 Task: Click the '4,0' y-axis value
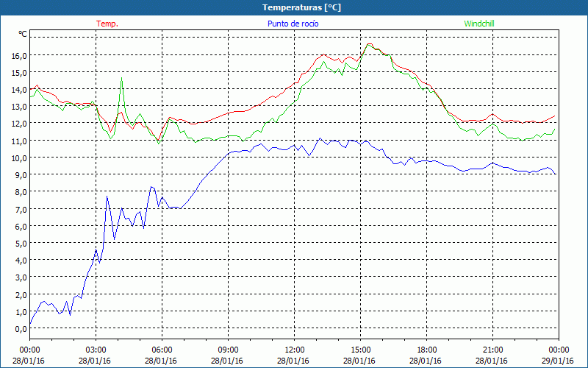[x=21, y=261]
